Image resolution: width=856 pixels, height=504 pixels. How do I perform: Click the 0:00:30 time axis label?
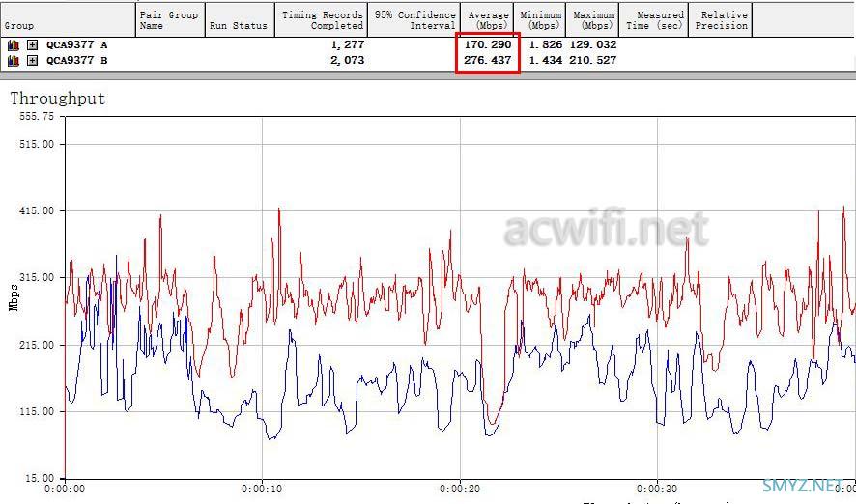pyautogui.click(x=657, y=490)
